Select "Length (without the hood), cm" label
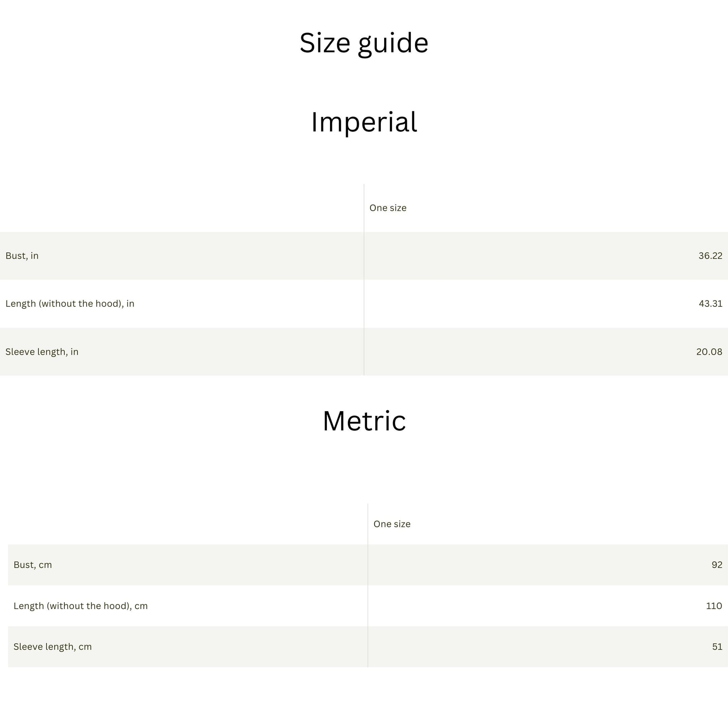728x728 pixels. pos(81,606)
